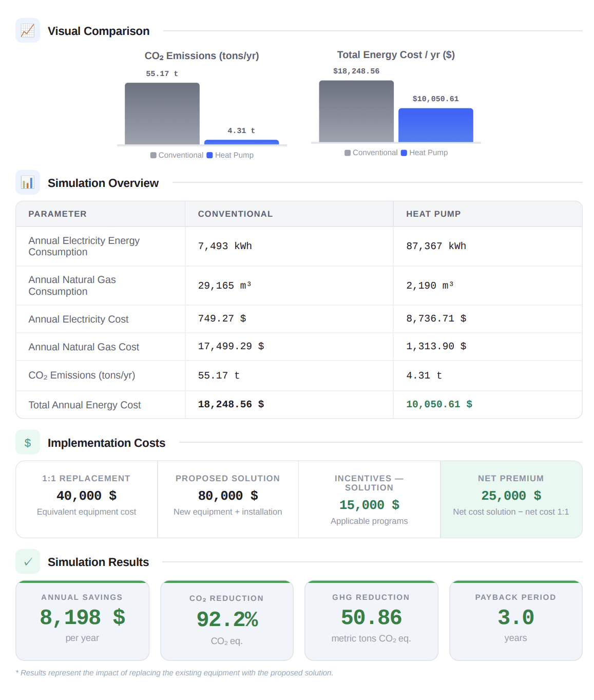Click the Visual Comparison heading
Image resolution: width=594 pixels, height=700 pixels.
tap(99, 31)
